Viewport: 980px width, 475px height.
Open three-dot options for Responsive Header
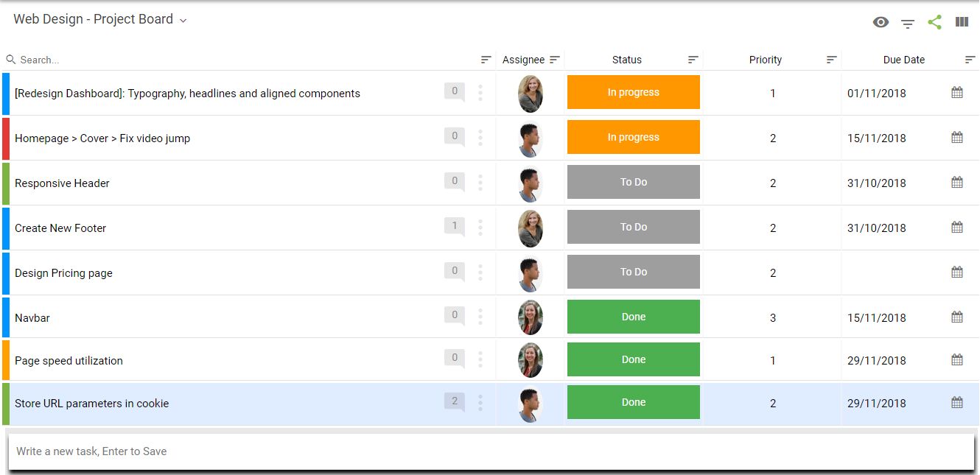point(480,182)
